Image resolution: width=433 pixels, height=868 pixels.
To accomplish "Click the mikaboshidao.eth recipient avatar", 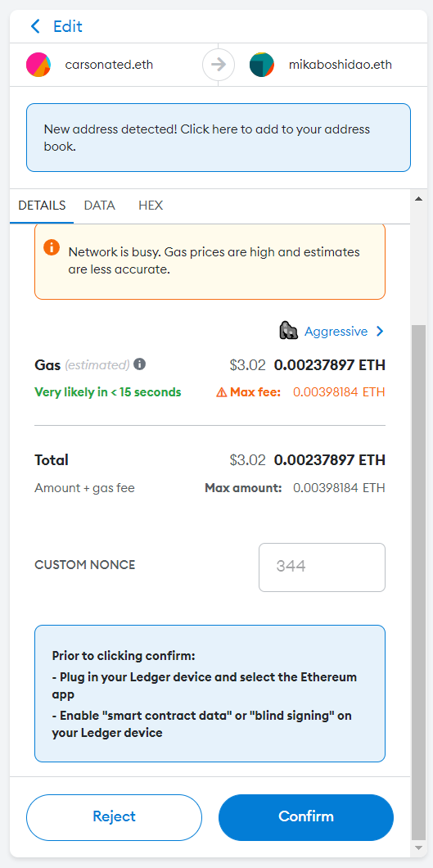I will pyautogui.click(x=262, y=65).
